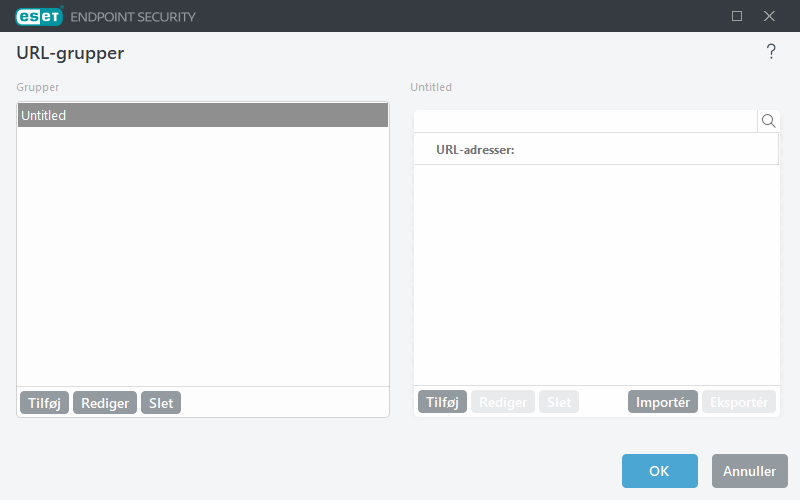Click the Untitled label above URL list
The height and width of the screenshot is (500, 800).
pyautogui.click(x=431, y=87)
